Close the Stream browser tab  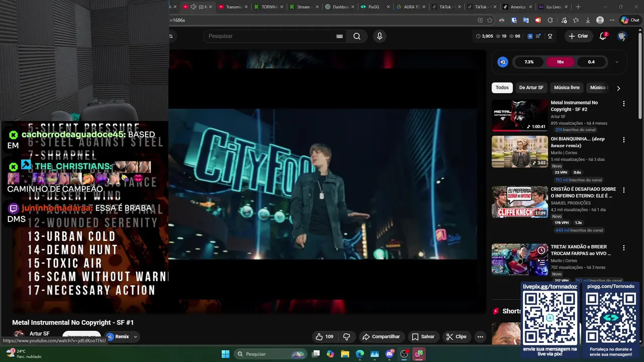pos(317,7)
